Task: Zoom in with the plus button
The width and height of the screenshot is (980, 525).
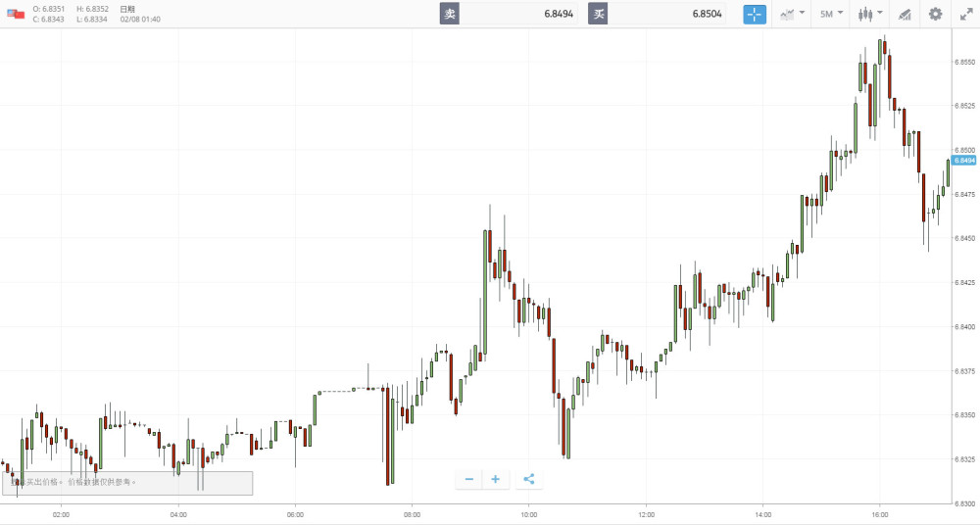Action: pos(496,479)
